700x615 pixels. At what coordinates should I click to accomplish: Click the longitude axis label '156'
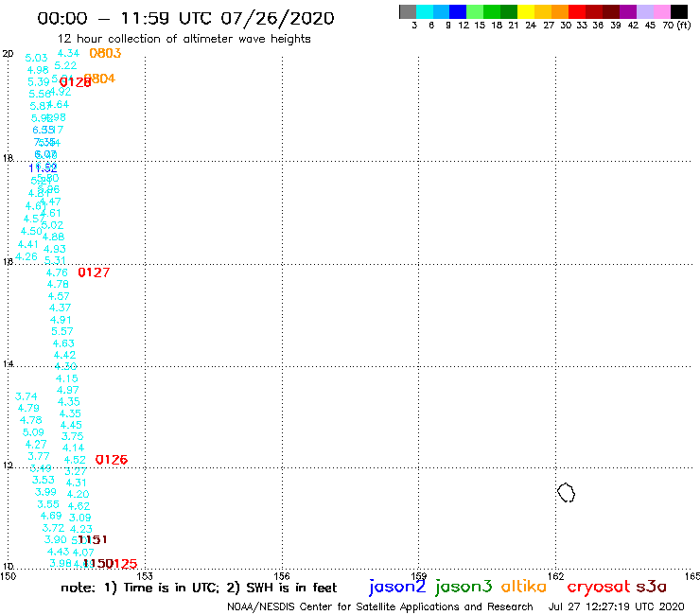coord(282,576)
